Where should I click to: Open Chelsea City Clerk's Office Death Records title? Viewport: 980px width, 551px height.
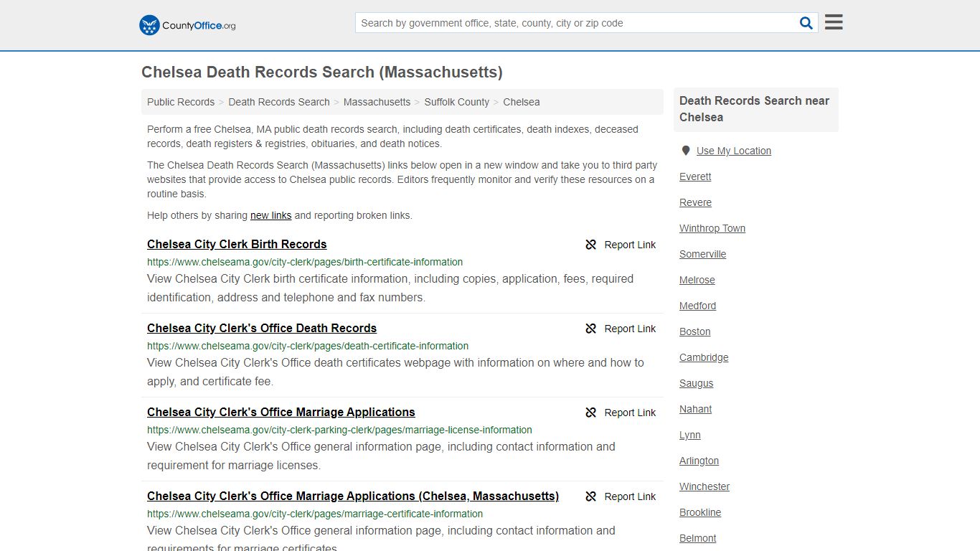262,328
